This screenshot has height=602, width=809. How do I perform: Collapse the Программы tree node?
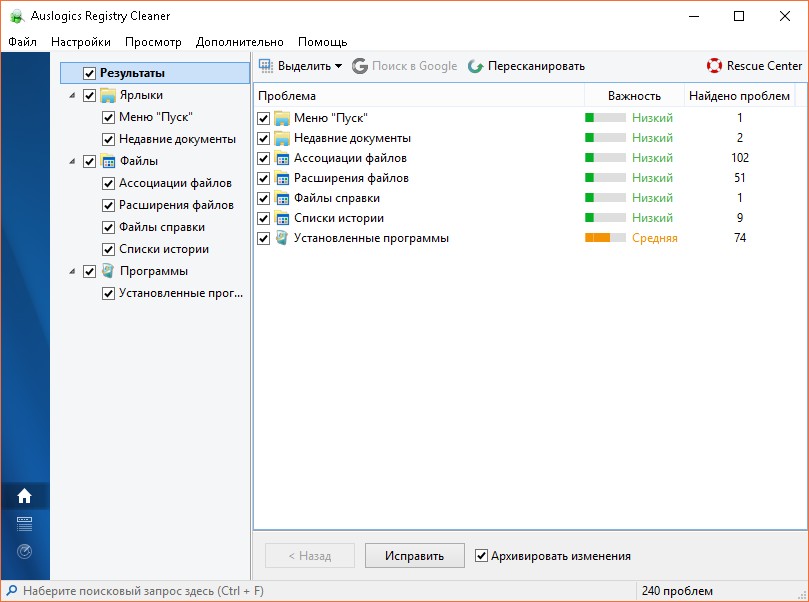tap(72, 271)
